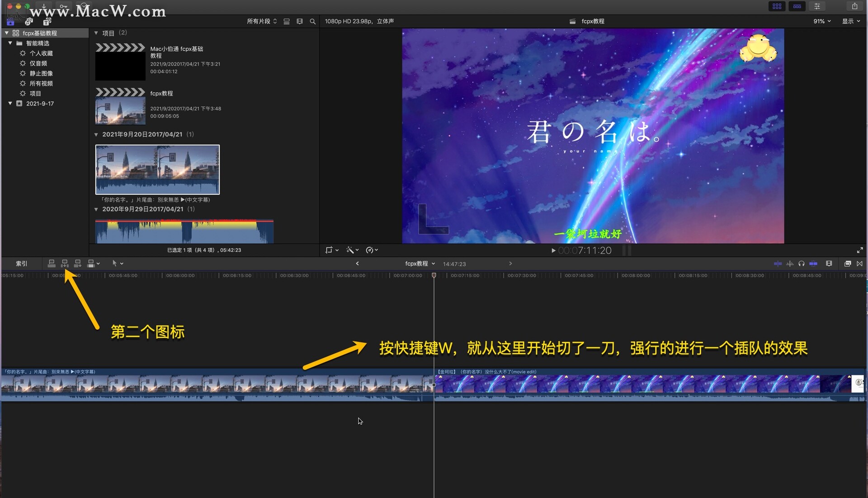Click the search magnifier in browser
Screen dimensions: 868x498
(x=312, y=21)
